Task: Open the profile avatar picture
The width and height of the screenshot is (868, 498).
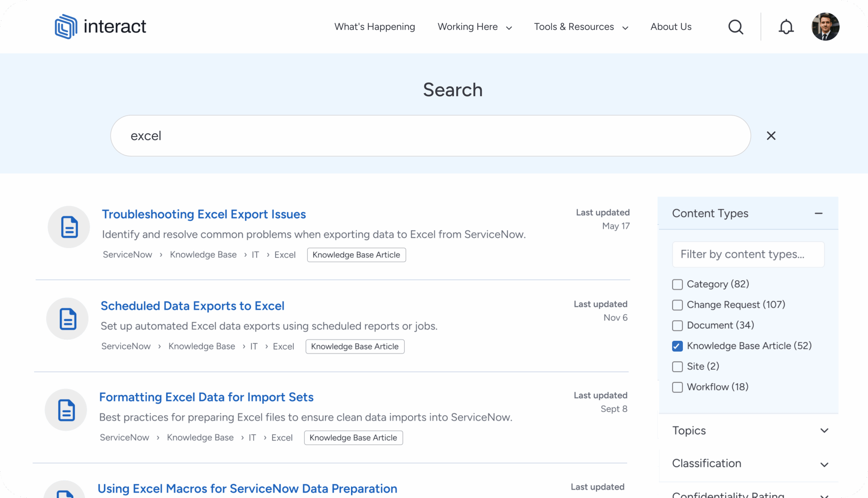Action: click(x=826, y=27)
